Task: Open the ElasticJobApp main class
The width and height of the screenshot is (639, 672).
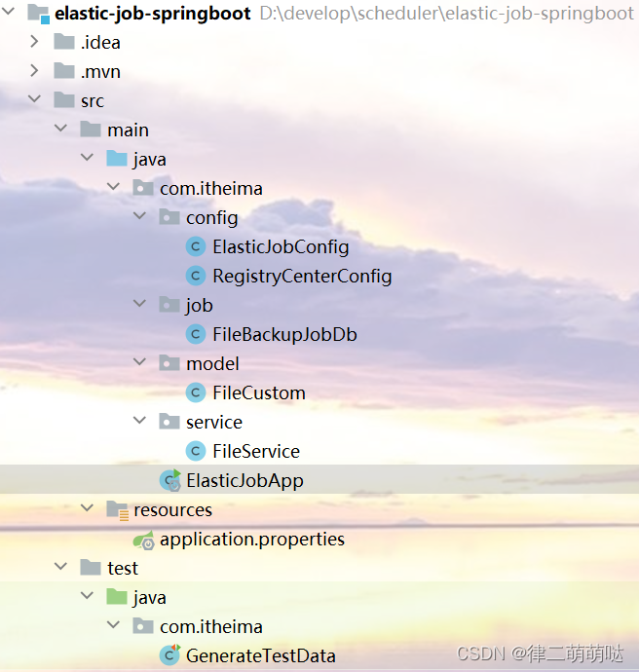Action: 244,480
